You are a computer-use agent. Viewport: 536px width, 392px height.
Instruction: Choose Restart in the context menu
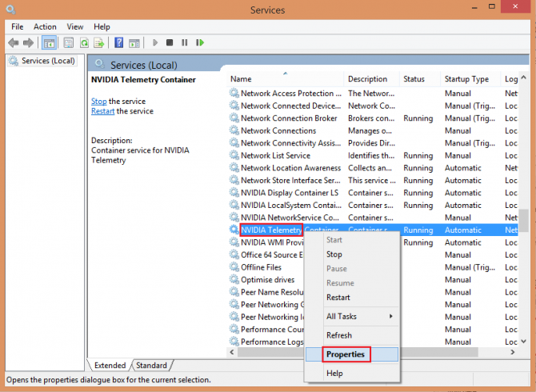(352, 298)
